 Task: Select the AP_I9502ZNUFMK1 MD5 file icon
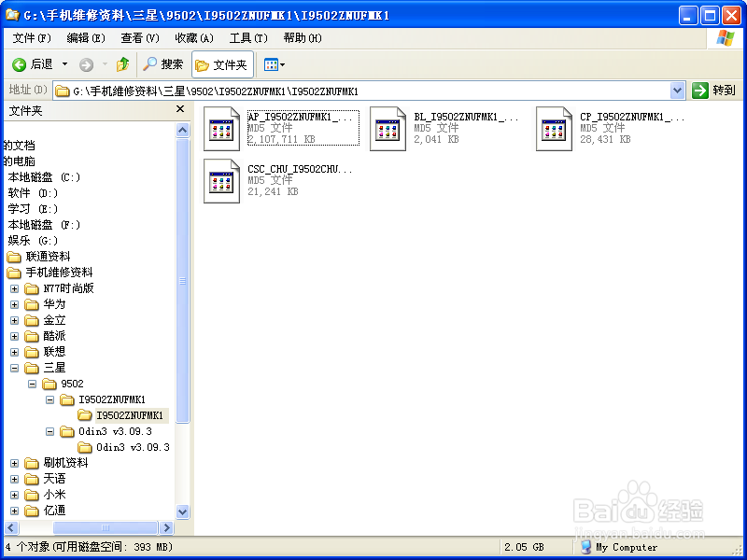point(221,129)
